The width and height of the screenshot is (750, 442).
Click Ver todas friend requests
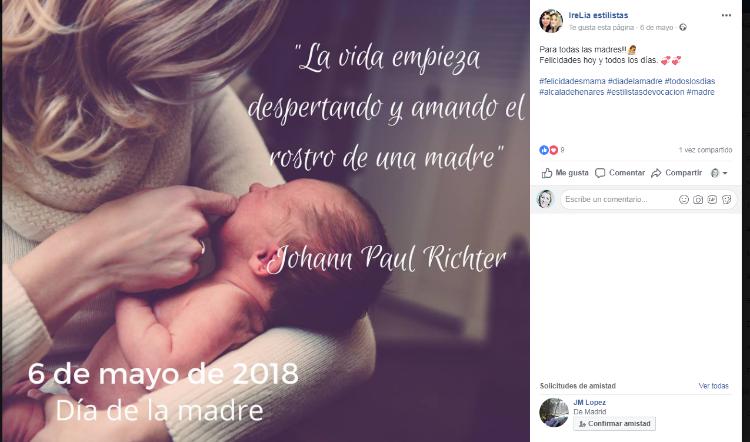(713, 386)
